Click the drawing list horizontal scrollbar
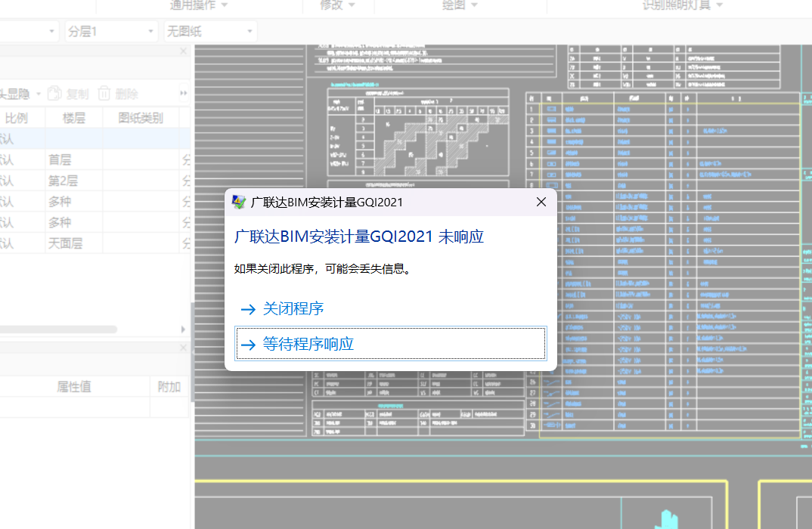 [58, 329]
